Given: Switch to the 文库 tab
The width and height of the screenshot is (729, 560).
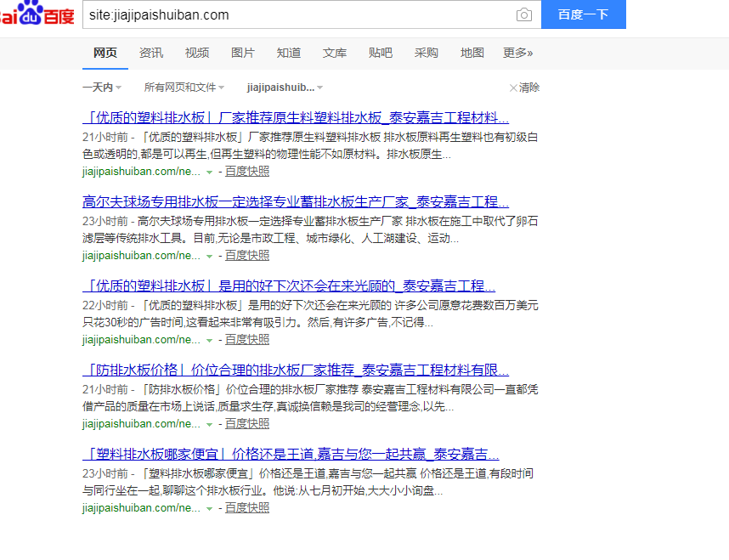Looking at the screenshot, I should (335, 53).
